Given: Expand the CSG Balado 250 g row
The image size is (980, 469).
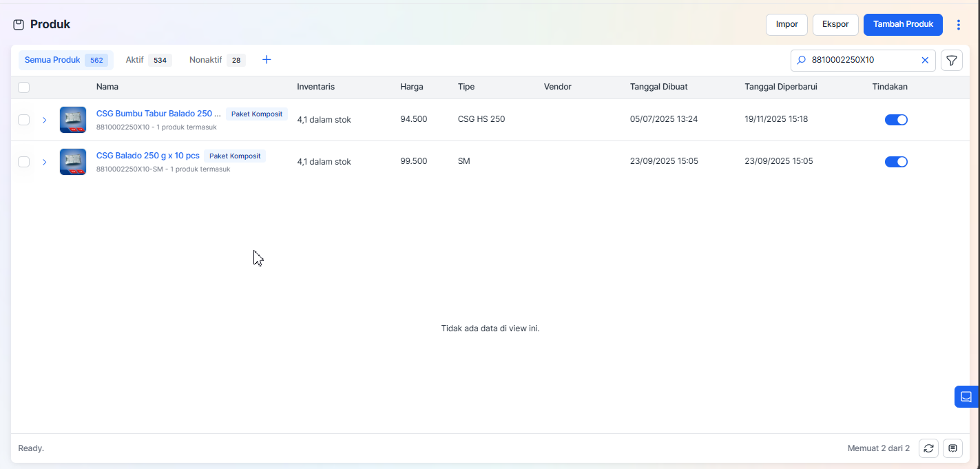Looking at the screenshot, I should (44, 162).
